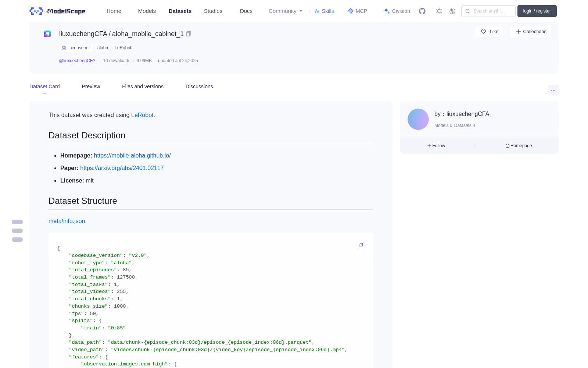Open the Civision menu item
Image resolution: width=588 pixels, height=368 pixels.
[397, 11]
